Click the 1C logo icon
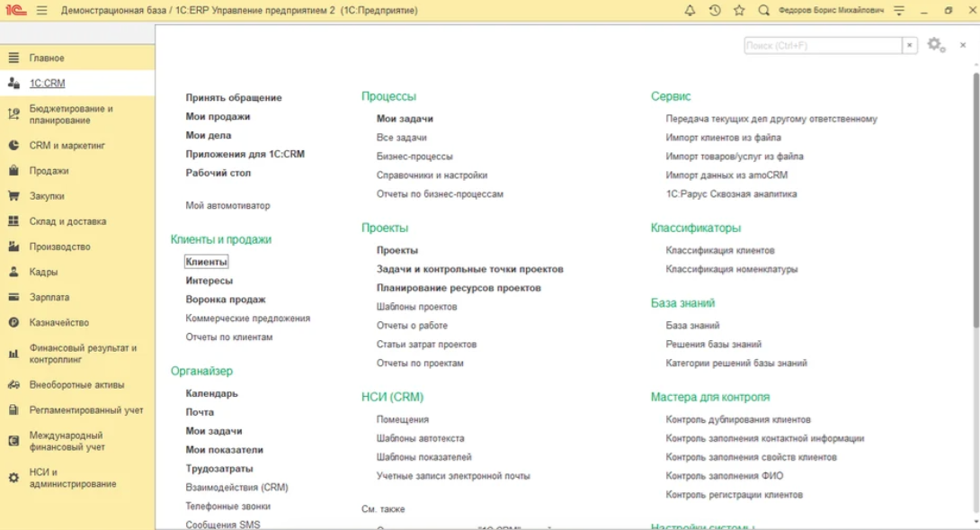 16,10
